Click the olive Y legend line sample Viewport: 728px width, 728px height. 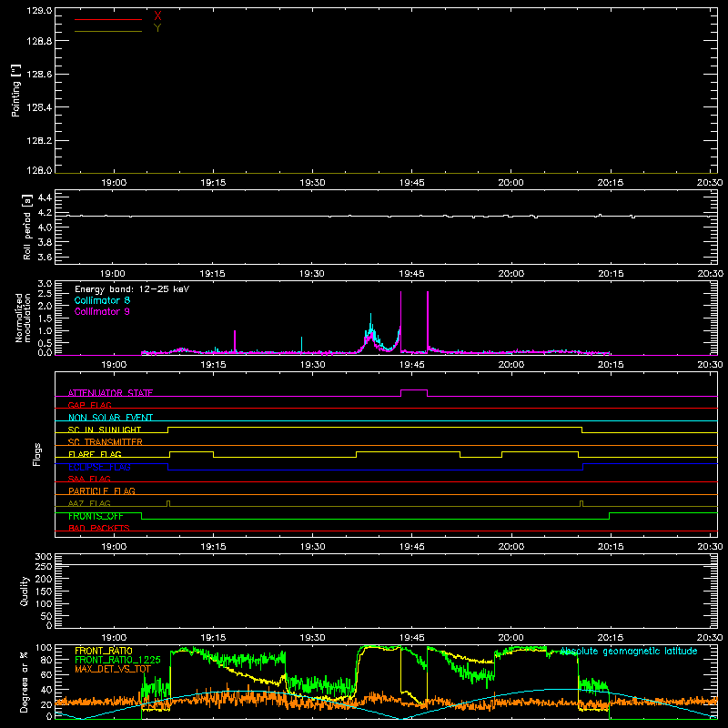pyautogui.click(x=108, y=31)
